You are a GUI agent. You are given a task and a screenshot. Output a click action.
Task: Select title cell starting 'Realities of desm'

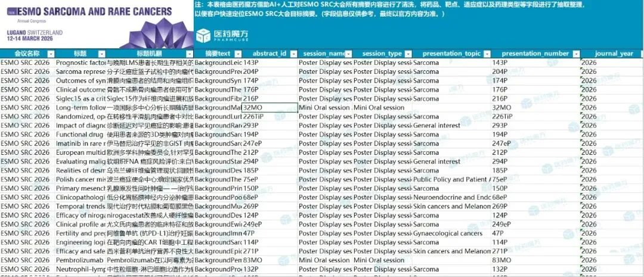tap(80, 170)
